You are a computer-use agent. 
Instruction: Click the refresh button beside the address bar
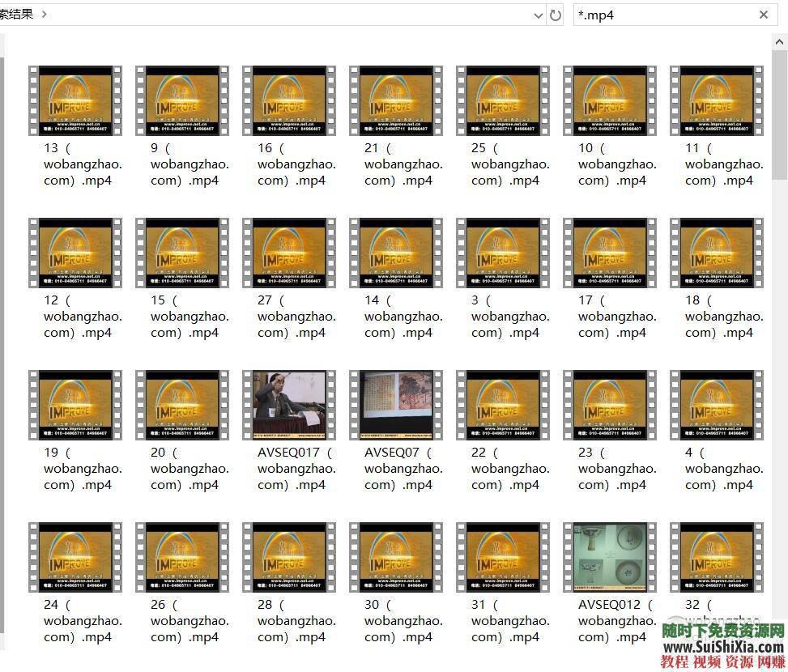pyautogui.click(x=555, y=15)
